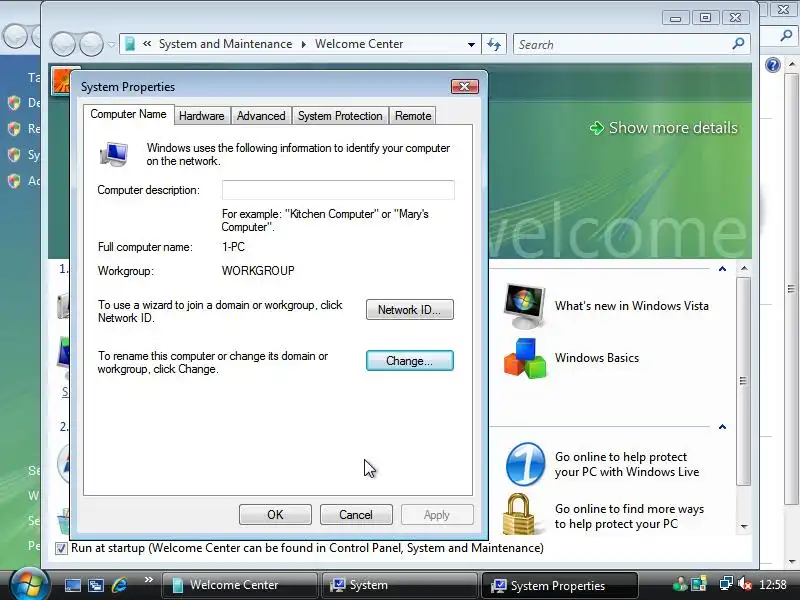
Task: Minimize the Welcome Center window
Action: coord(676,18)
